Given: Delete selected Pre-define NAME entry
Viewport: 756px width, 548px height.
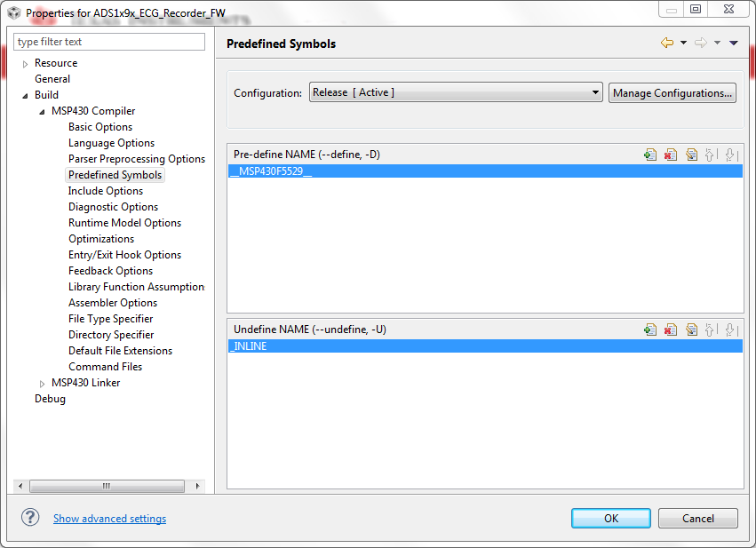Looking at the screenshot, I should (670, 155).
